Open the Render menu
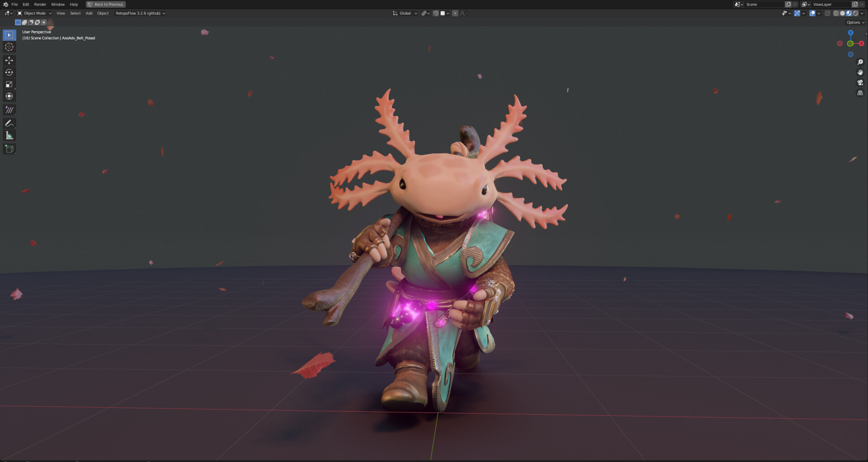 click(x=40, y=4)
